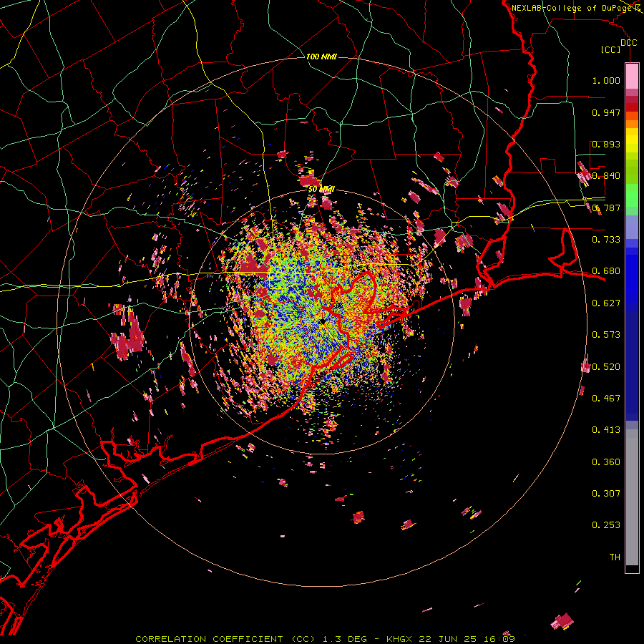Click the 0.733 scale value
This screenshot has height=644, width=644.
(606, 240)
